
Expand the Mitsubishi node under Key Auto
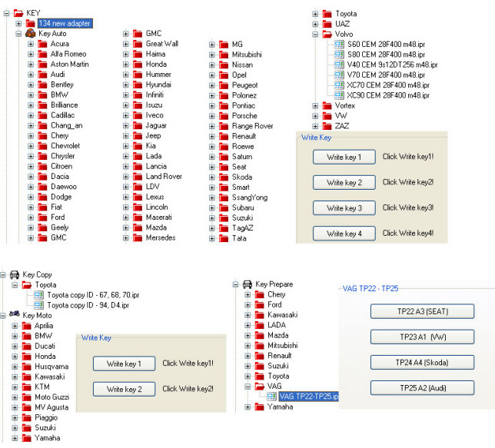[212, 55]
